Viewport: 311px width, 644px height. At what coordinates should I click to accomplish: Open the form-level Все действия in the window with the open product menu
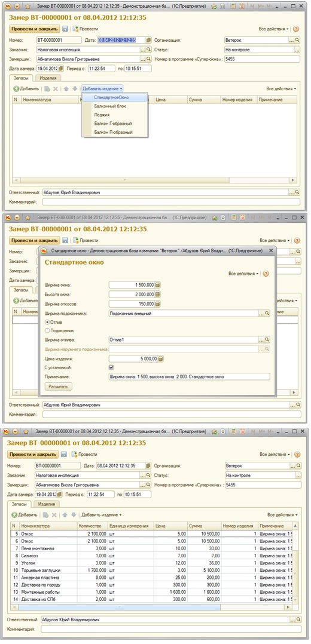(x=274, y=29)
